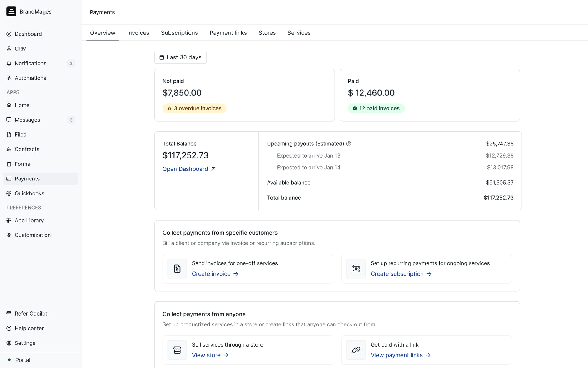Switch to the Payment links tab
The width and height of the screenshot is (588, 368).
pos(228,33)
